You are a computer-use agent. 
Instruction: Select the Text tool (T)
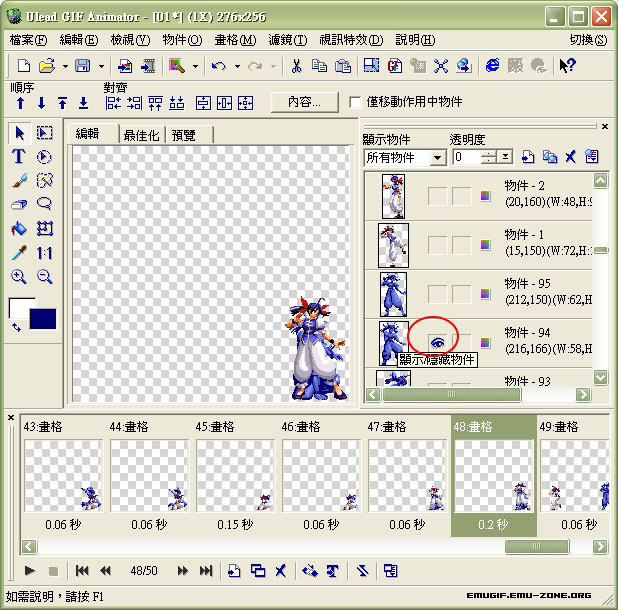pos(19,156)
